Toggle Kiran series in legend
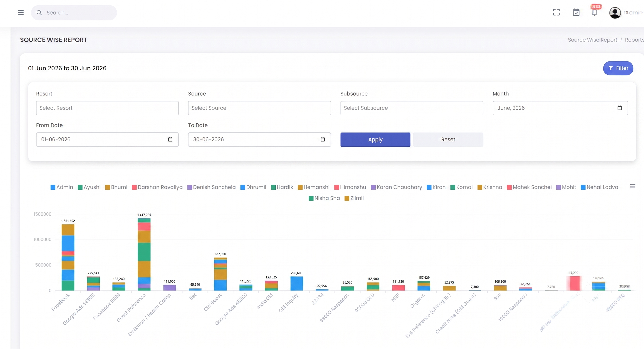The image size is (644, 349). (436, 187)
